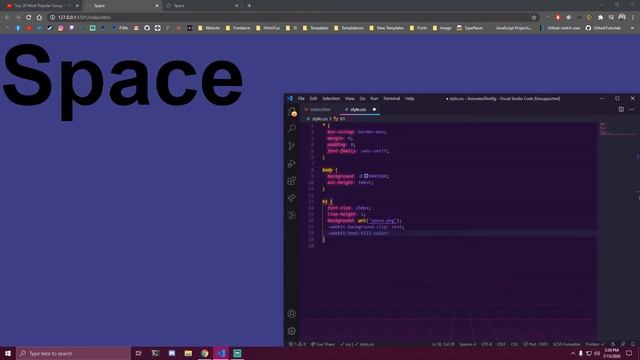
Task: Click the Prettier status bar item
Action: [x=595, y=344]
